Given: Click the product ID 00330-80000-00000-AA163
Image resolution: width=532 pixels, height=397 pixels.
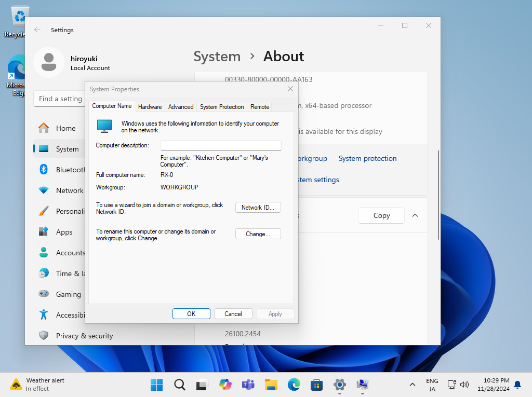Looking at the screenshot, I should [x=269, y=79].
